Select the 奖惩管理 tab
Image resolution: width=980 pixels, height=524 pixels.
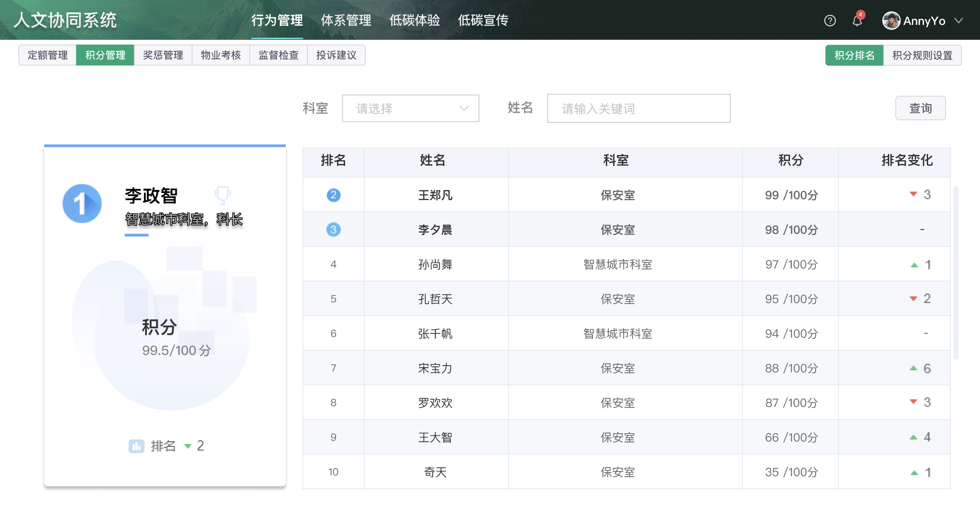point(163,55)
